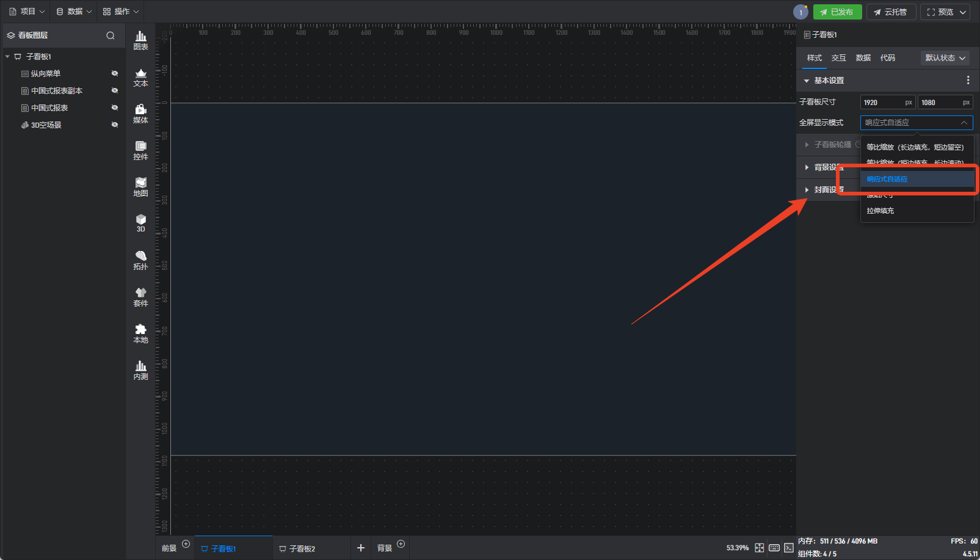Collapse the 基本设置 section
Screen dimensions: 980x560
point(807,81)
